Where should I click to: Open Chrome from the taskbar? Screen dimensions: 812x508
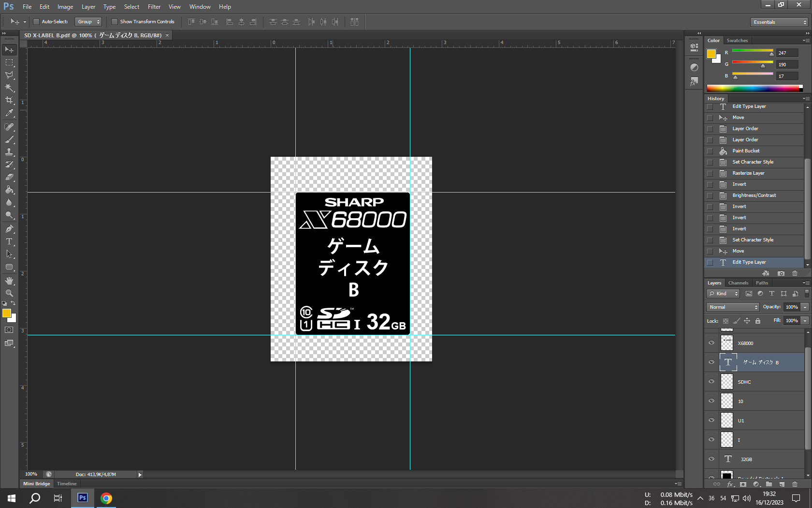[x=106, y=498]
